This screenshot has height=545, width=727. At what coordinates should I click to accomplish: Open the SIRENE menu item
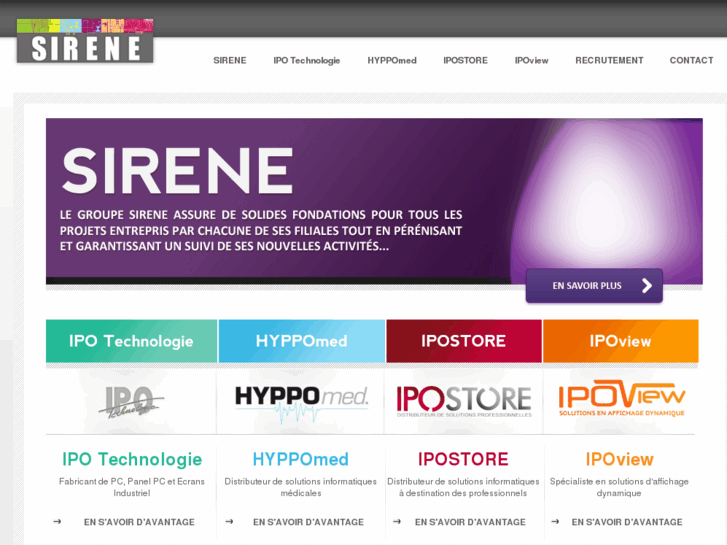230,60
